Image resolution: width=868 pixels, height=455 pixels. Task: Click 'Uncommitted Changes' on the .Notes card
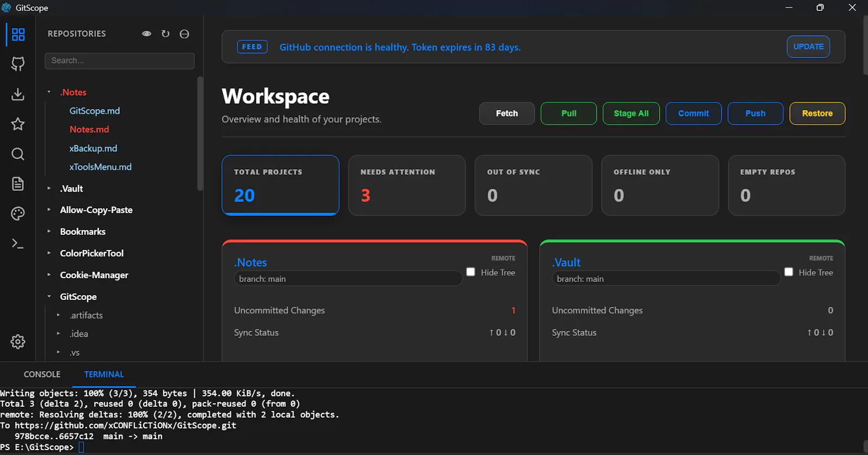(279, 310)
